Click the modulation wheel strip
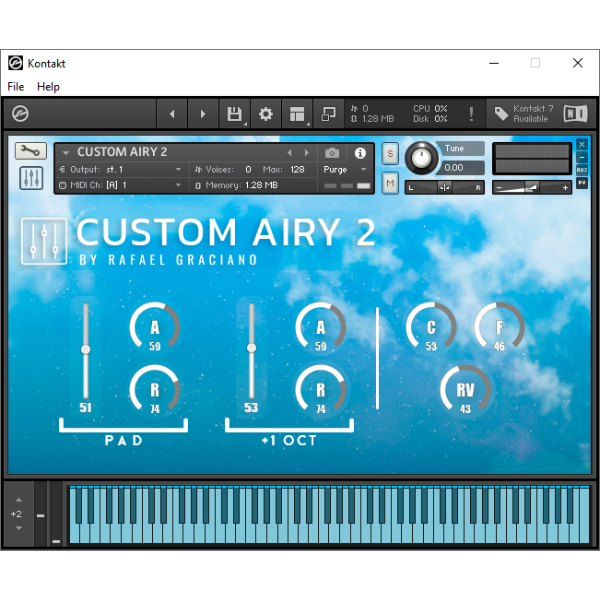Image resolution: width=600 pixels, height=600 pixels. pyautogui.click(x=56, y=514)
